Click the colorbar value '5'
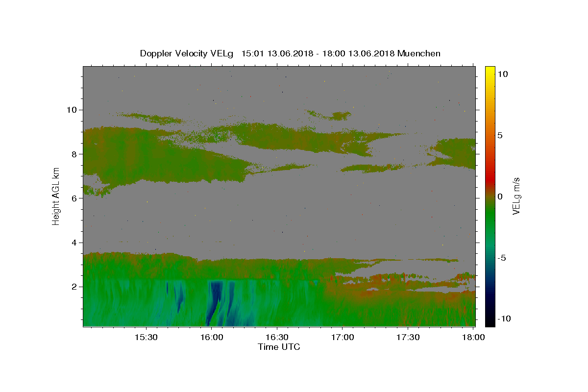This screenshot has width=588, height=392. (500, 135)
